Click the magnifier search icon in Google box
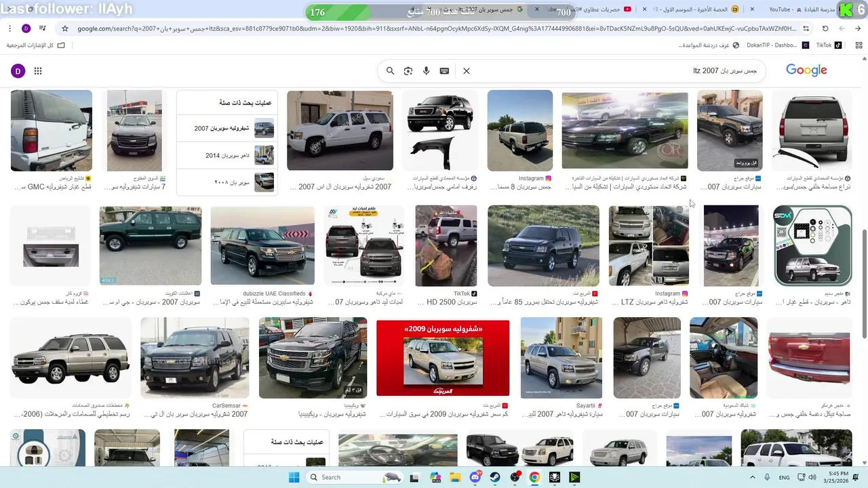This screenshot has width=868, height=488. coord(391,70)
